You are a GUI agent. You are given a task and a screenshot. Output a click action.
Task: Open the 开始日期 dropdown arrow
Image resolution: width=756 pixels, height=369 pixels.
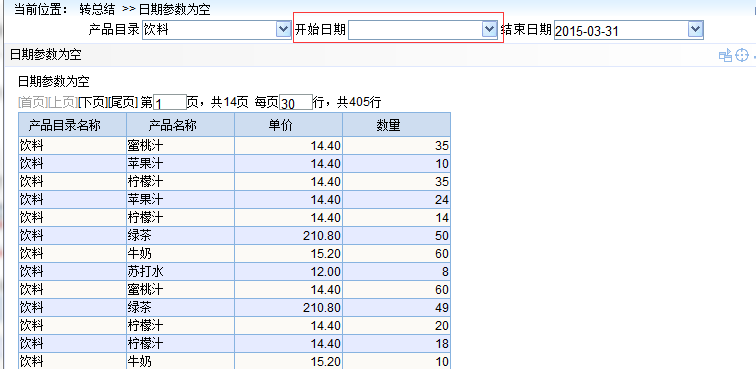coord(489,30)
